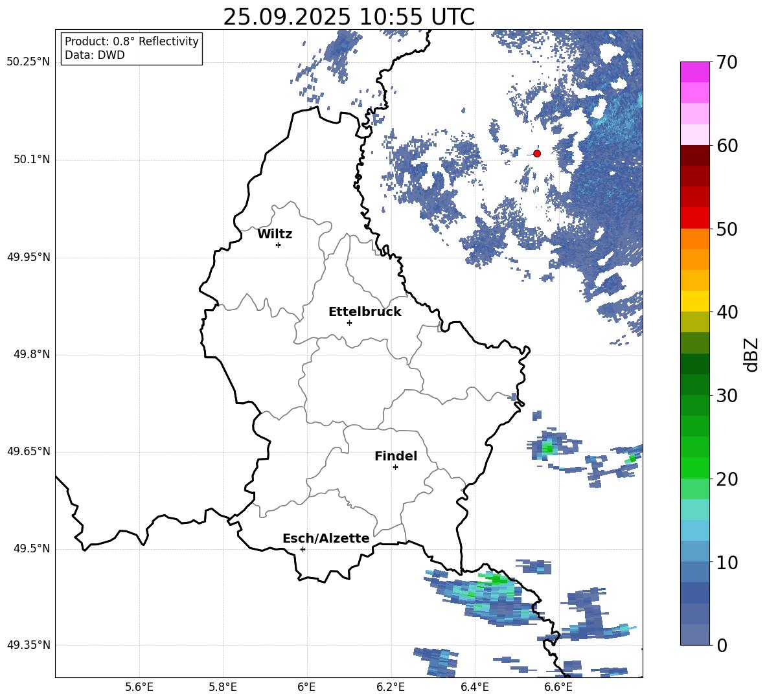Viewport: 767px width, 700px height.
Task: Click the bright green swatch just above 20
Action: (x=695, y=468)
